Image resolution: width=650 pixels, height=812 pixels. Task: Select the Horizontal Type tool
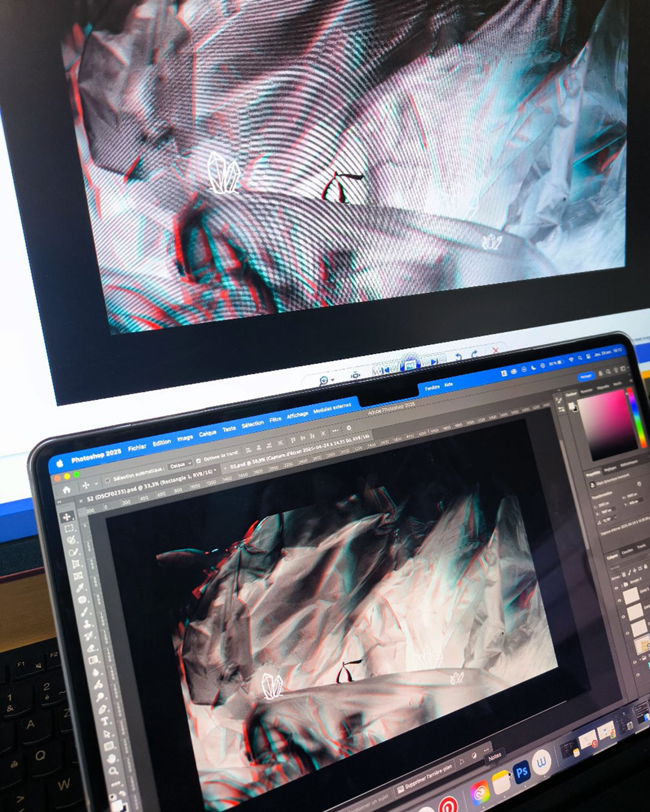[x=104, y=721]
